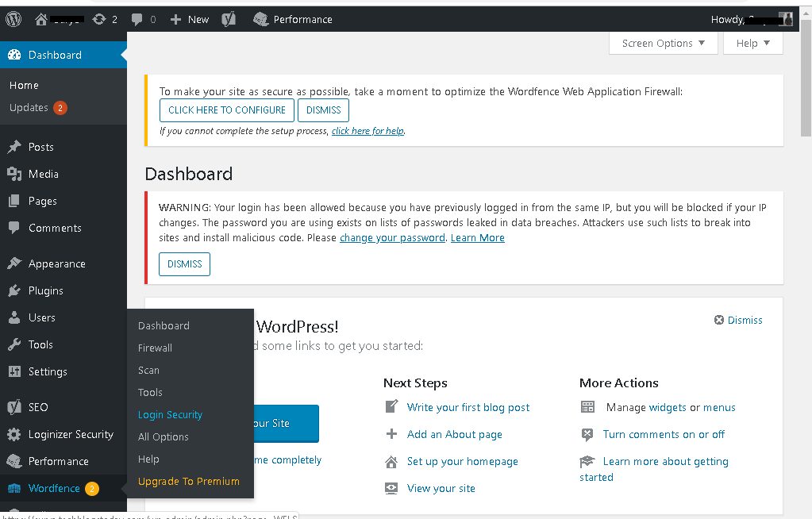
Task: Open the updates refresh icon showing 2
Action: pyautogui.click(x=99, y=19)
